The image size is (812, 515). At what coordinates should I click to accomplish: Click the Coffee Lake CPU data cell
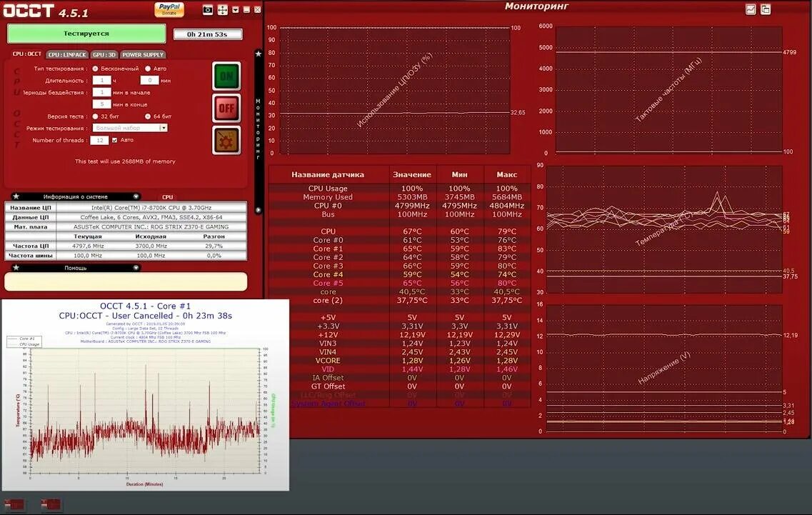[151, 217]
